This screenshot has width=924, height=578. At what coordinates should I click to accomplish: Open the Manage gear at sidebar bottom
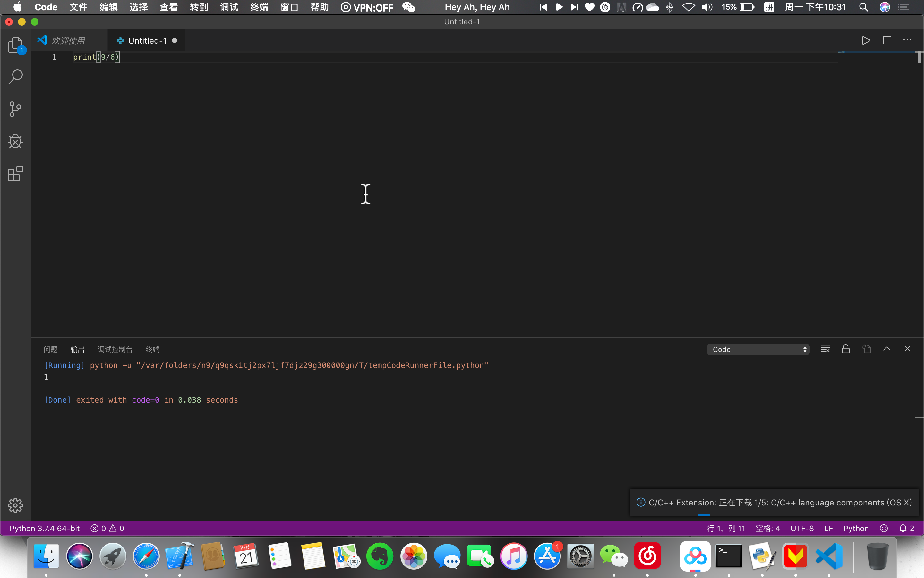15,505
